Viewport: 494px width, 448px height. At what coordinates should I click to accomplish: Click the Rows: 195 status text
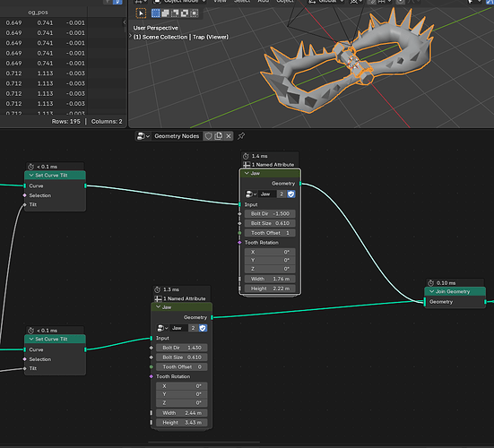(65, 122)
